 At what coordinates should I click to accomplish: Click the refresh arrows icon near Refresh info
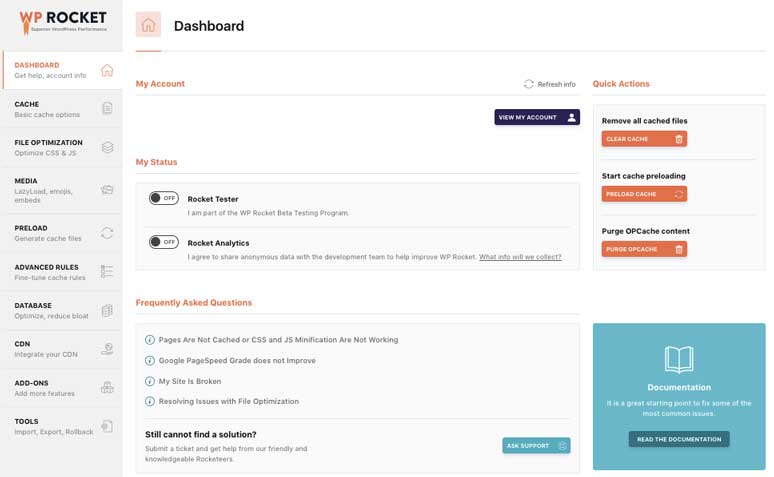click(x=529, y=84)
